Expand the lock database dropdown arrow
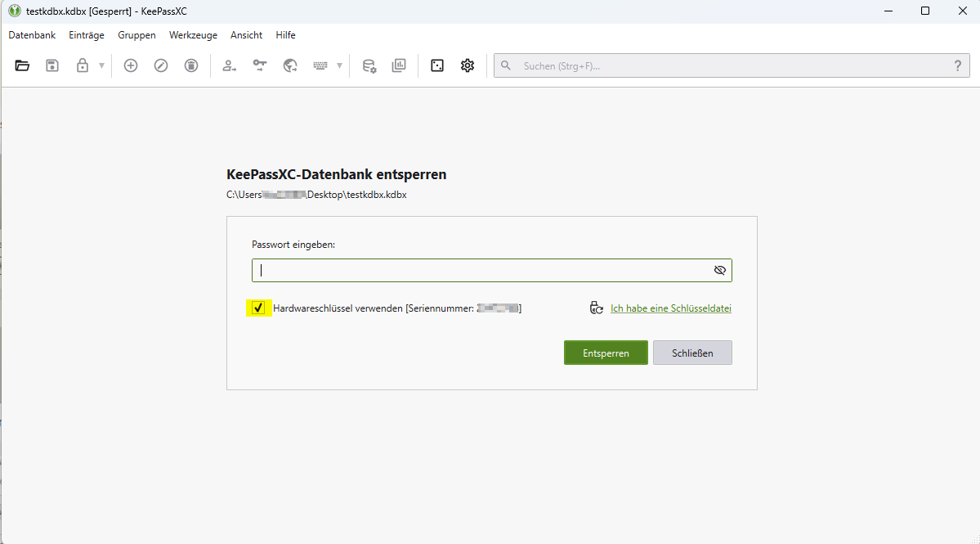The image size is (980, 544). coord(101,65)
